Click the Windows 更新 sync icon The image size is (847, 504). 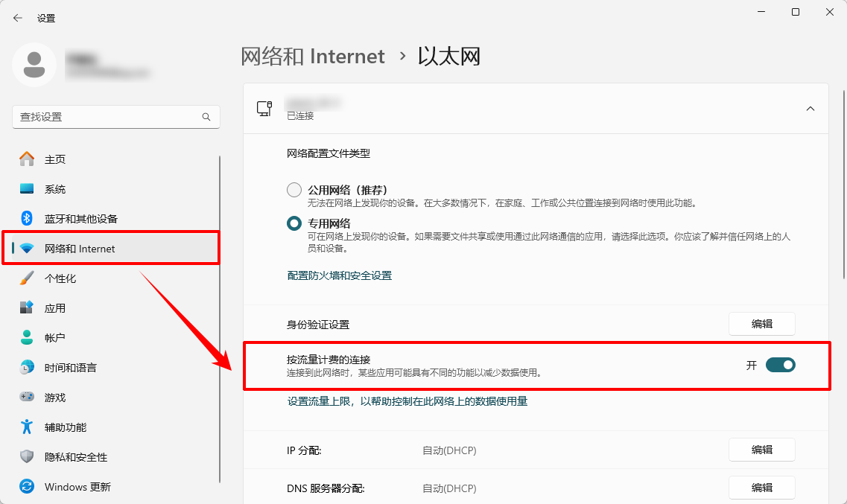[27, 487]
